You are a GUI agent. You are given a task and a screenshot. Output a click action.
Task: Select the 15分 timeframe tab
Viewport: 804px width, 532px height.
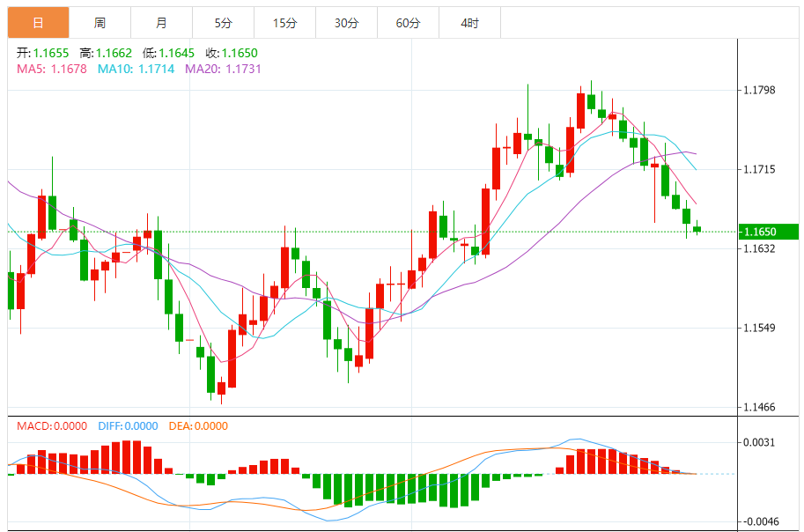(284, 23)
